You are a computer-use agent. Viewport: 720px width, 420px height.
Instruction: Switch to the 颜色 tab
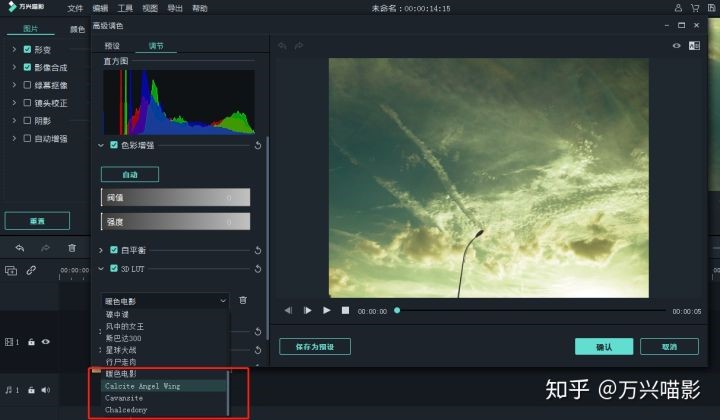click(77, 29)
